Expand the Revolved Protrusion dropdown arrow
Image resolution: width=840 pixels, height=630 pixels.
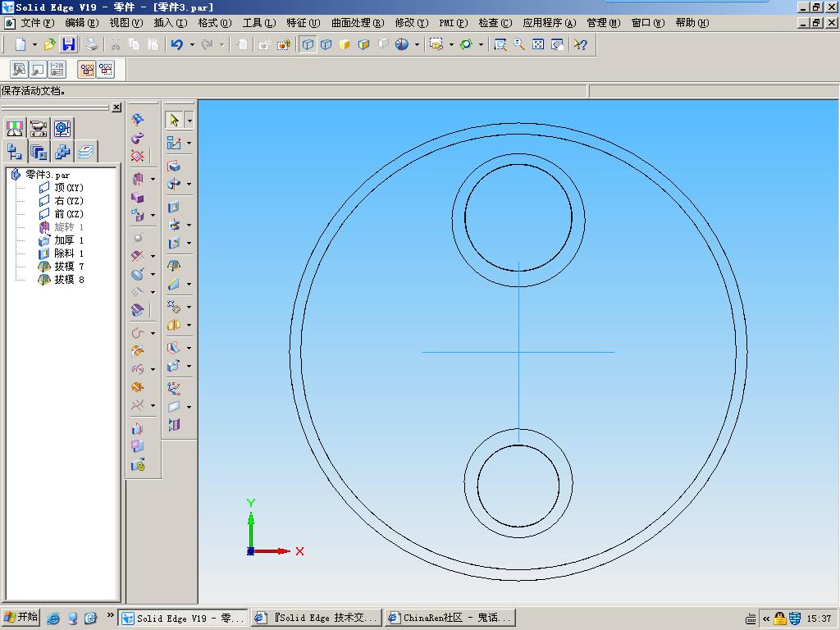[x=189, y=185]
